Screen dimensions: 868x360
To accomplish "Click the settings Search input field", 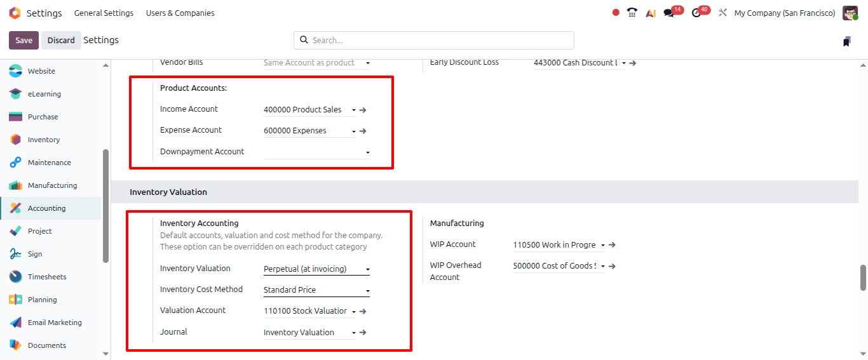I will click(x=434, y=40).
